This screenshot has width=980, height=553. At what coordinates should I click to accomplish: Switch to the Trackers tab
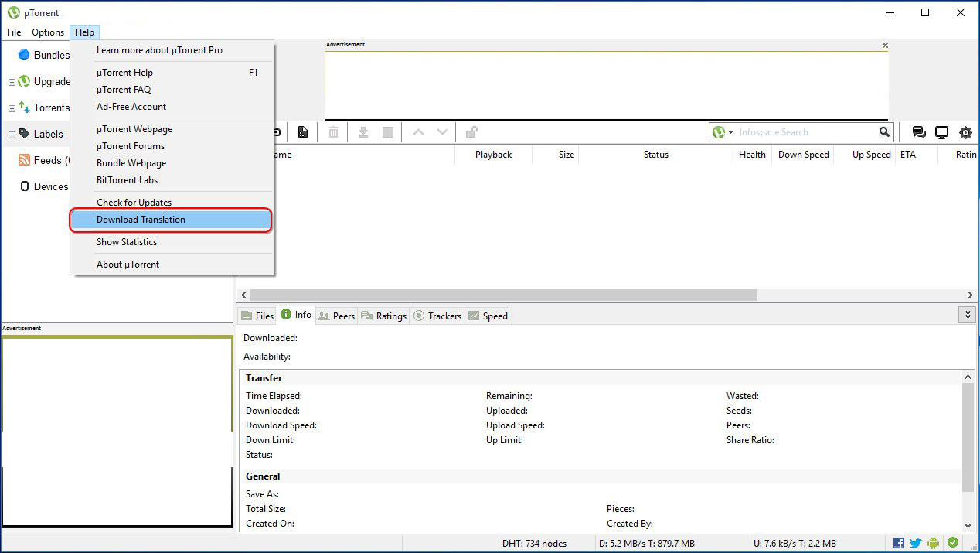pyautogui.click(x=437, y=316)
